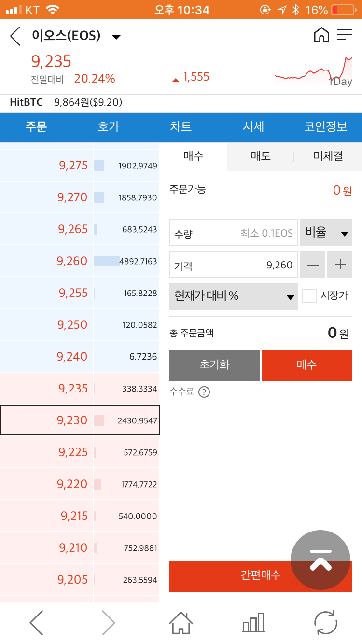Open the bar chart icon in bottom navigation
362x644 pixels.
253,623
